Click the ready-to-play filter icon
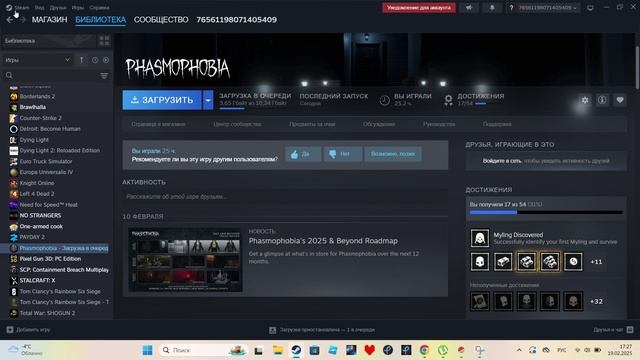The width and height of the screenshot is (640, 360). coord(106,60)
